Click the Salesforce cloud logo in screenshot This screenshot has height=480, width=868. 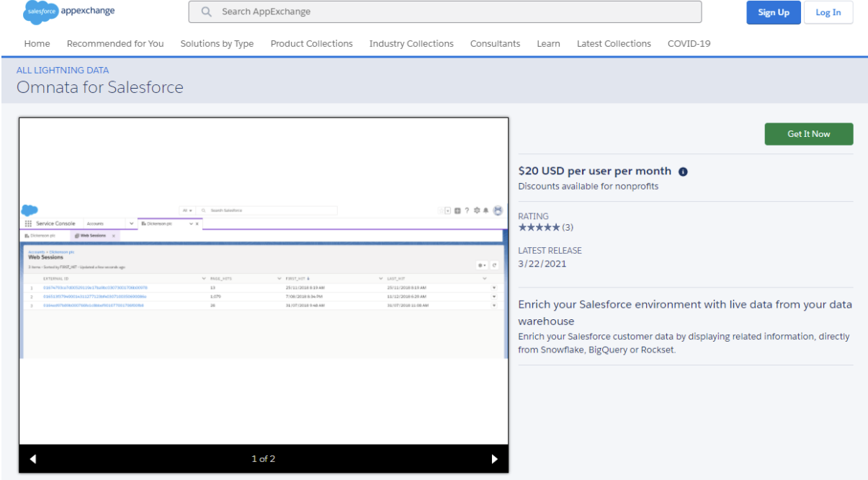[x=30, y=210]
